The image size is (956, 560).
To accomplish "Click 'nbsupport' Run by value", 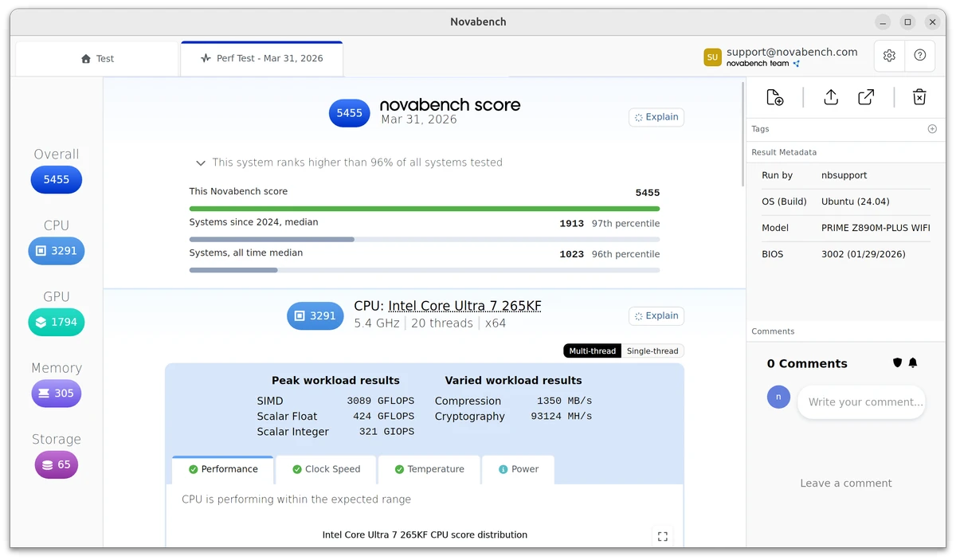I will tap(844, 175).
